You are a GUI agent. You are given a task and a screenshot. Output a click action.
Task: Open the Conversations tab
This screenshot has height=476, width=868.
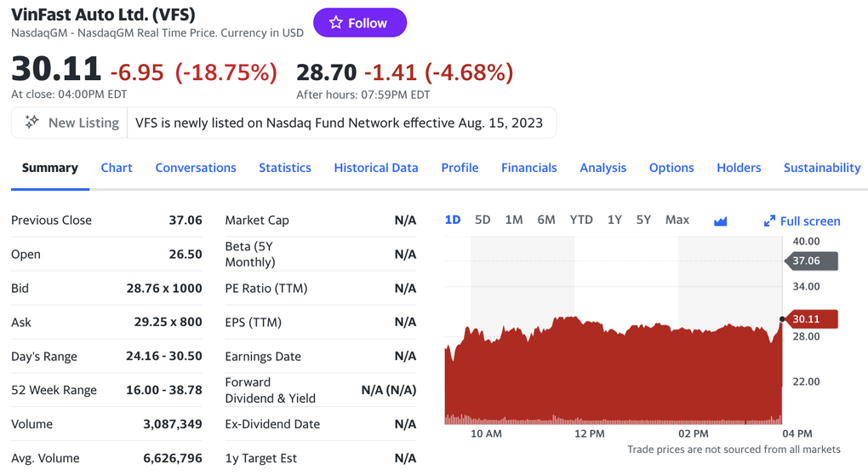[x=196, y=168]
